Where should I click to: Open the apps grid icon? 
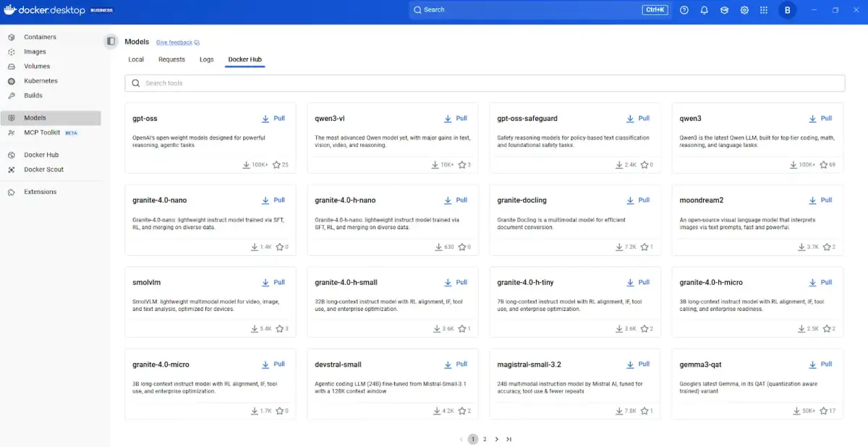(764, 10)
